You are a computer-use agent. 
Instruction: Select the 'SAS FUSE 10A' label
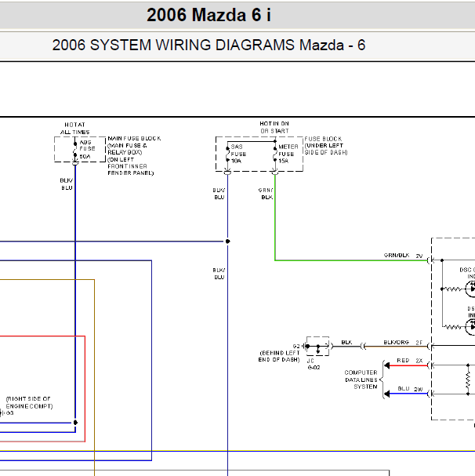coord(238,154)
